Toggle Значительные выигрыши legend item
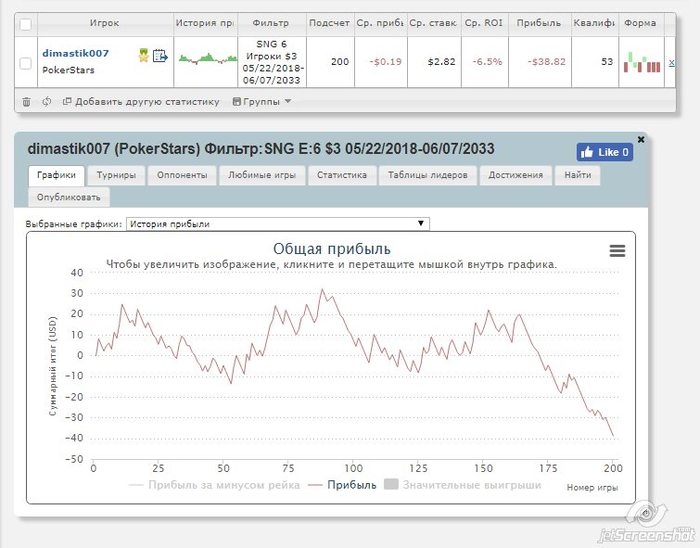The height and width of the screenshot is (548, 700). coord(463,485)
